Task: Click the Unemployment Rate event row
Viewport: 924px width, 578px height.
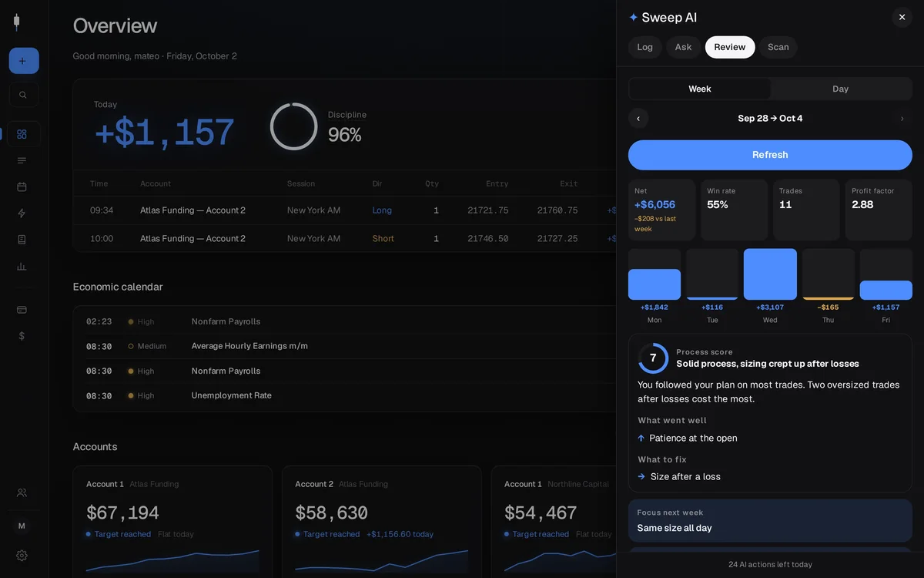Action: [x=344, y=395]
